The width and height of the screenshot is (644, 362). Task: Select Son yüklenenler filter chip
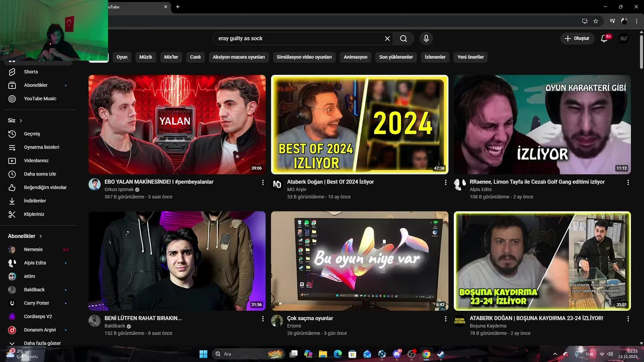tap(396, 57)
